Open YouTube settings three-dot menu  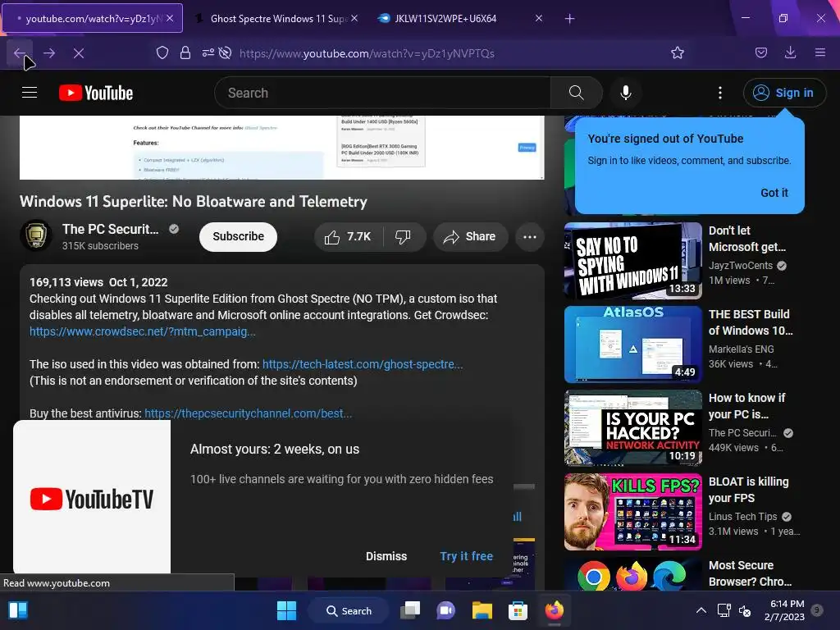coord(720,93)
